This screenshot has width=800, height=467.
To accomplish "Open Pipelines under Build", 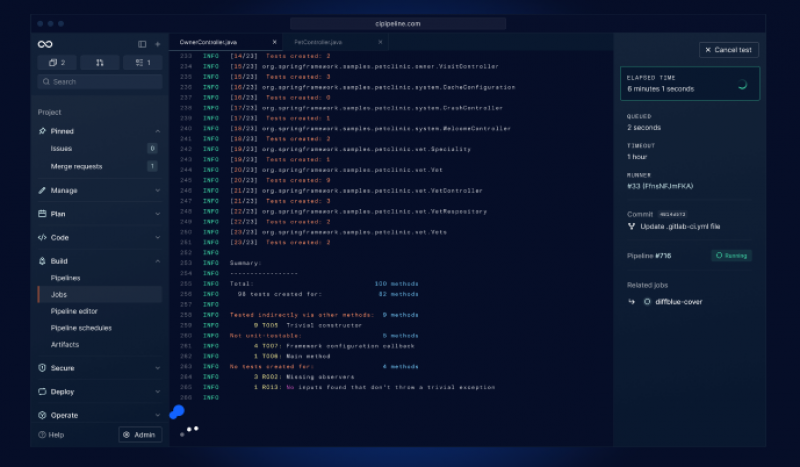I will tap(66, 278).
